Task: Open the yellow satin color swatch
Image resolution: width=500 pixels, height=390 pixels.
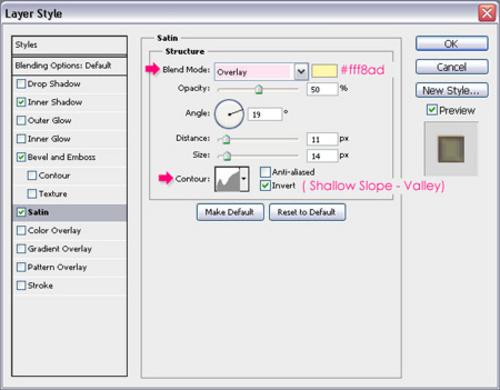Action: click(324, 71)
